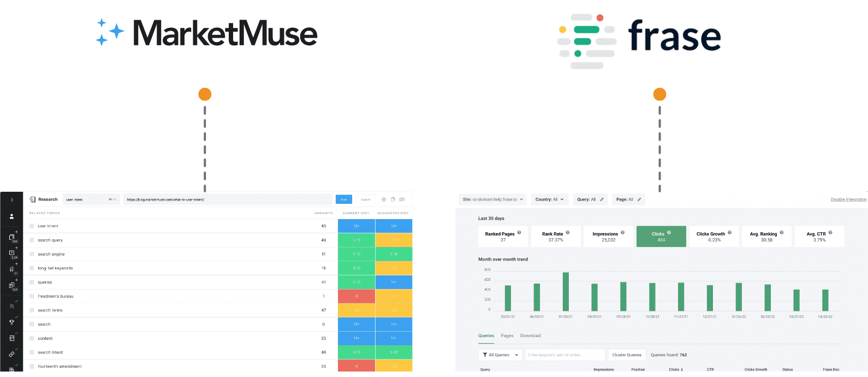Open the Download tab
Image resolution: width=868 pixels, height=377 pixels.
[x=530, y=335]
